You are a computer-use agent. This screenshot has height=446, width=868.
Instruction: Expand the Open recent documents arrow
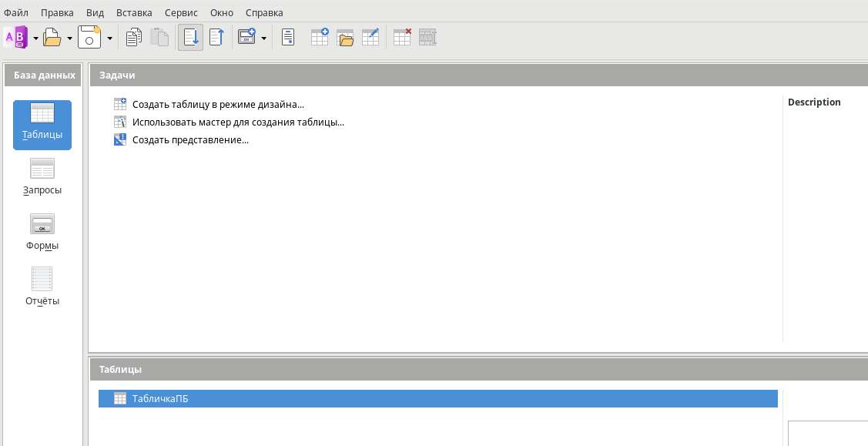pyautogui.click(x=70, y=39)
